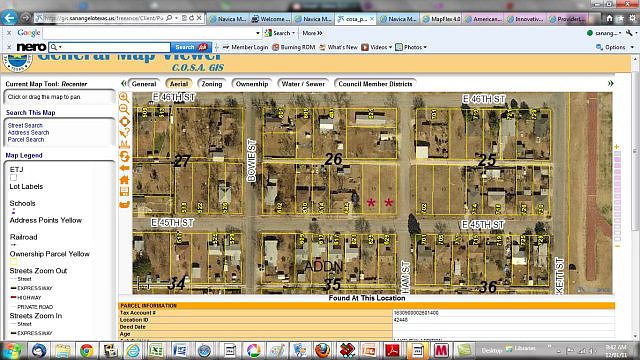
Task: Choose the Identify pointer question tool
Action: tap(124, 132)
